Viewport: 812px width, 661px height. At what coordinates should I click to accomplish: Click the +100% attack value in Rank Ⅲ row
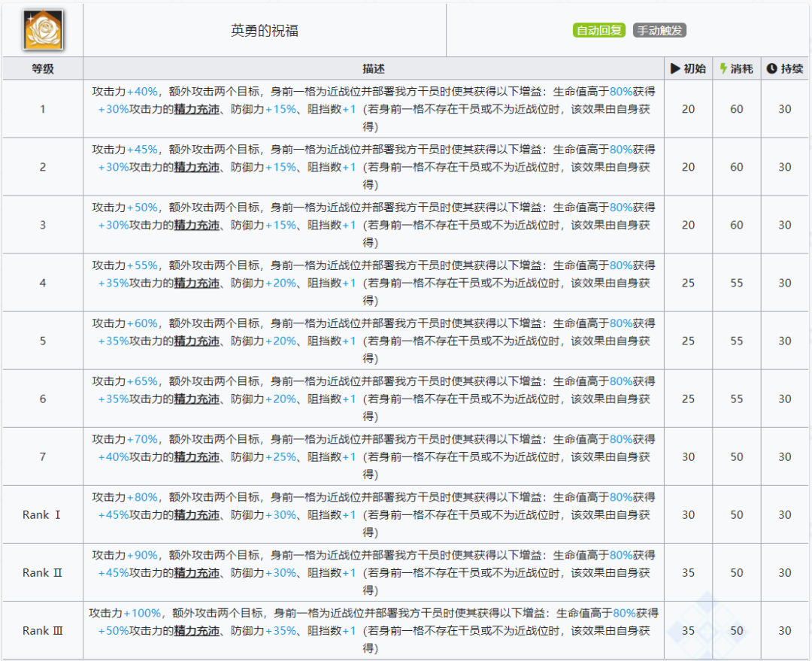tap(143, 613)
